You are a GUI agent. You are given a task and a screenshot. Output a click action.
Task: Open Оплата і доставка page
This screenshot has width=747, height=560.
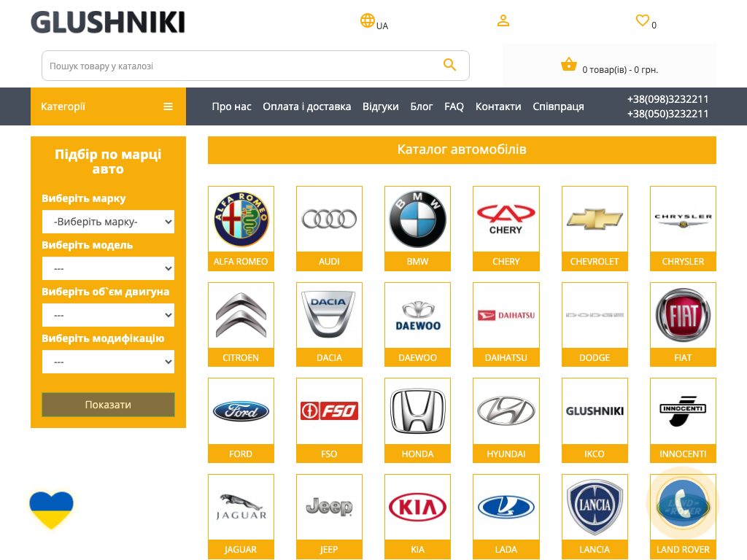(307, 106)
